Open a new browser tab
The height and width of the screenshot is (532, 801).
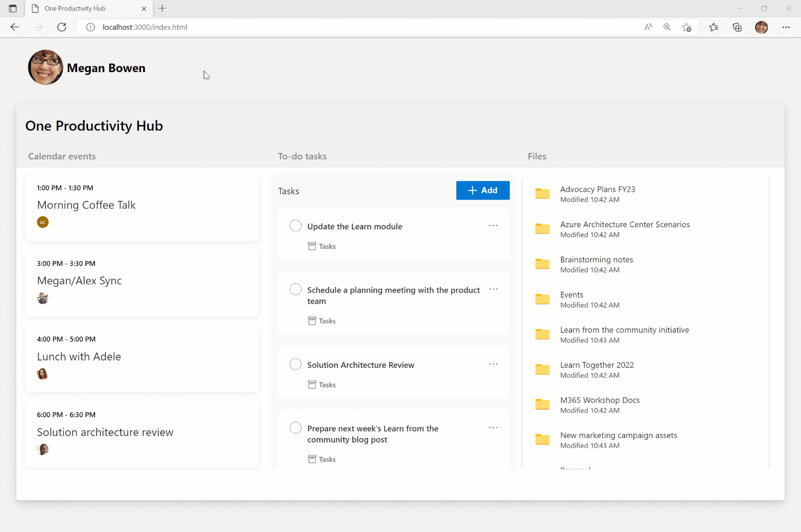[162, 8]
